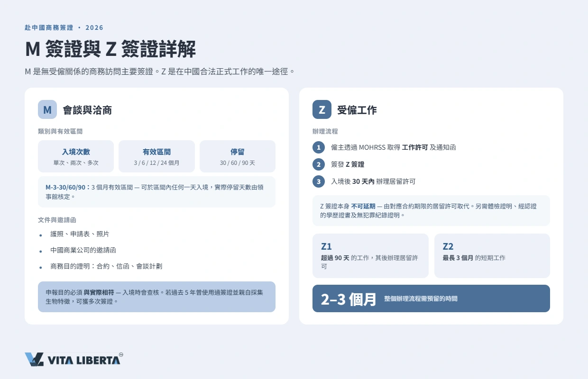588x379 pixels.
Task: Click step number 2 circle
Action: coord(319,164)
